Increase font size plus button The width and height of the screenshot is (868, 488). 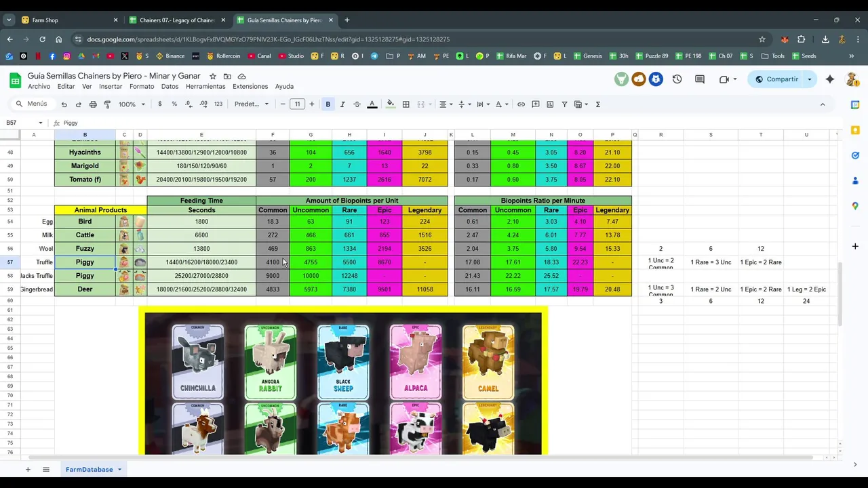(312, 104)
